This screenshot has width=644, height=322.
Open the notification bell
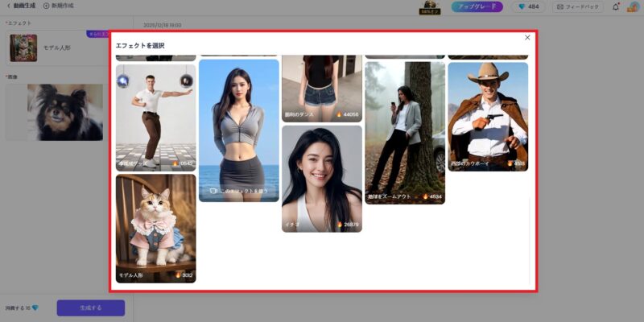click(x=616, y=6)
